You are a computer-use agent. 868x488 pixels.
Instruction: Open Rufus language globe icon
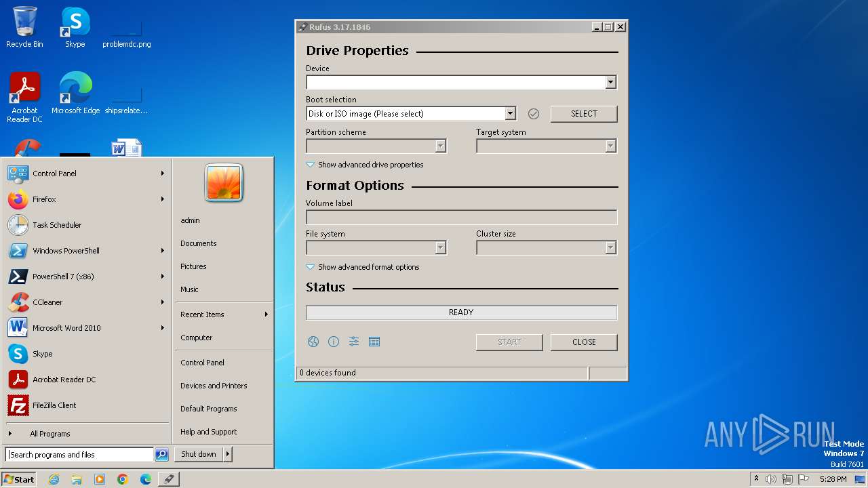point(313,342)
